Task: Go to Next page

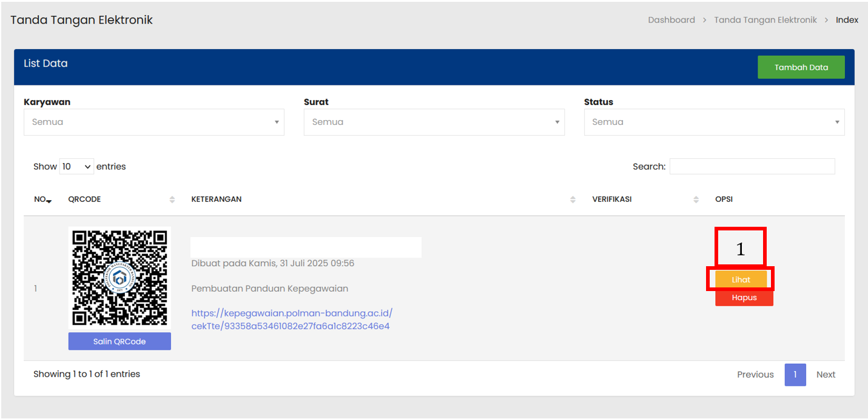Action: coord(826,375)
